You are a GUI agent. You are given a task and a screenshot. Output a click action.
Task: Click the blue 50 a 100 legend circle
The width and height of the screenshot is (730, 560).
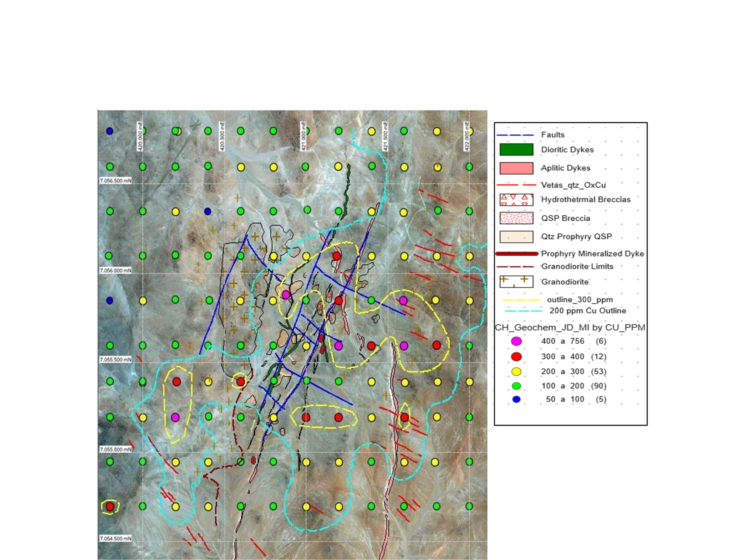click(516, 399)
